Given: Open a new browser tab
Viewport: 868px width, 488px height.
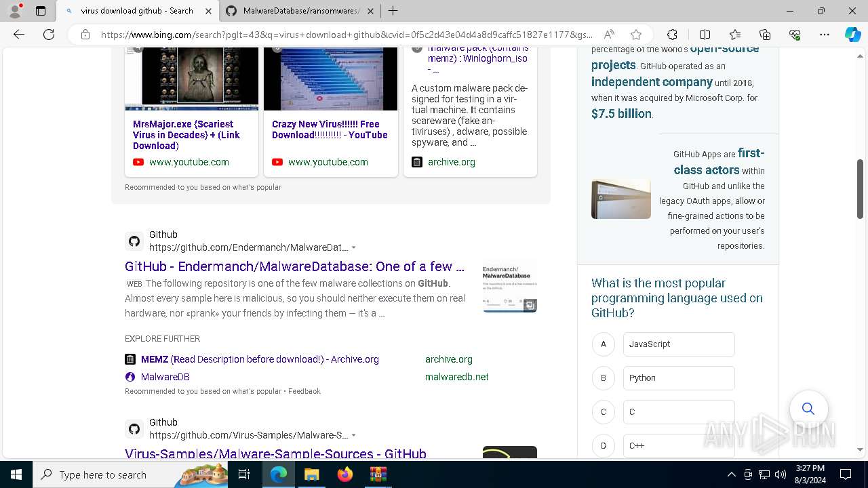Looking at the screenshot, I should [x=393, y=11].
